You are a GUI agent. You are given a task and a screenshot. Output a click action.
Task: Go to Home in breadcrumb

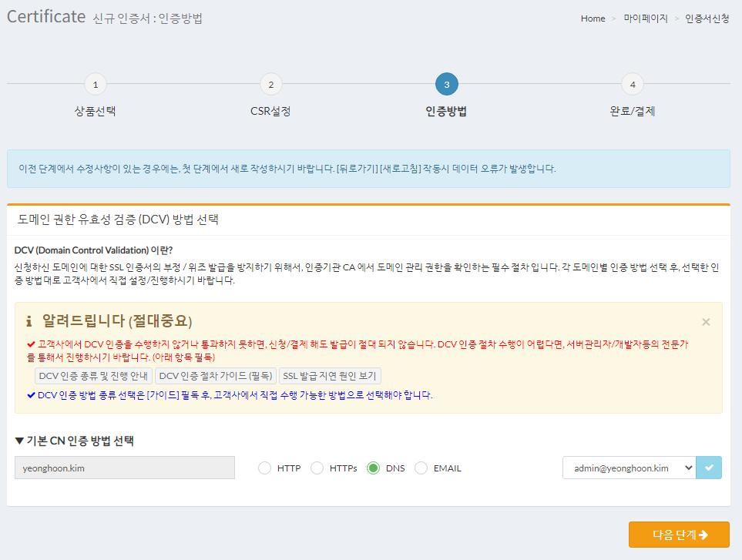pos(593,18)
